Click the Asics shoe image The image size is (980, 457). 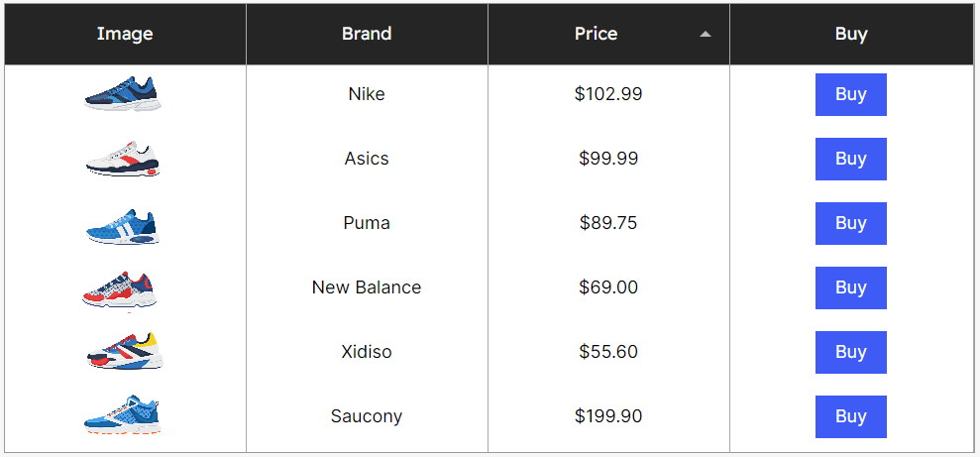click(x=123, y=159)
